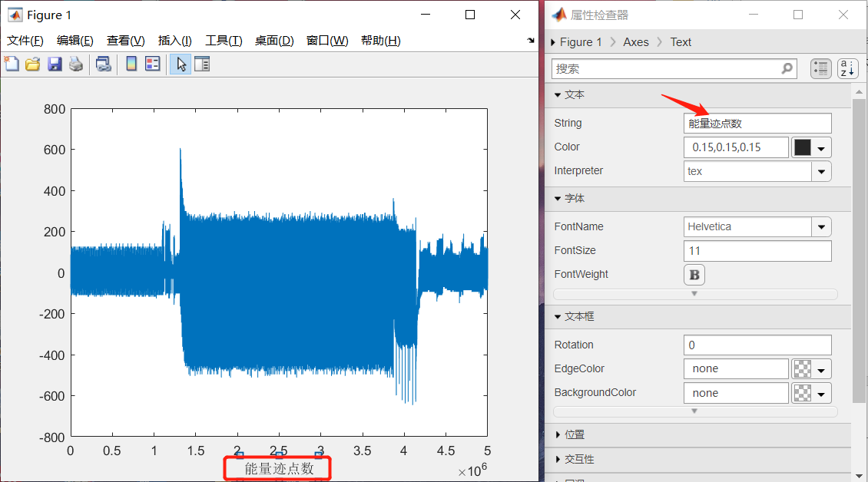Screen dimensions: 868x482
Task: Open the Property Editor panel icon
Action: tap(201, 64)
